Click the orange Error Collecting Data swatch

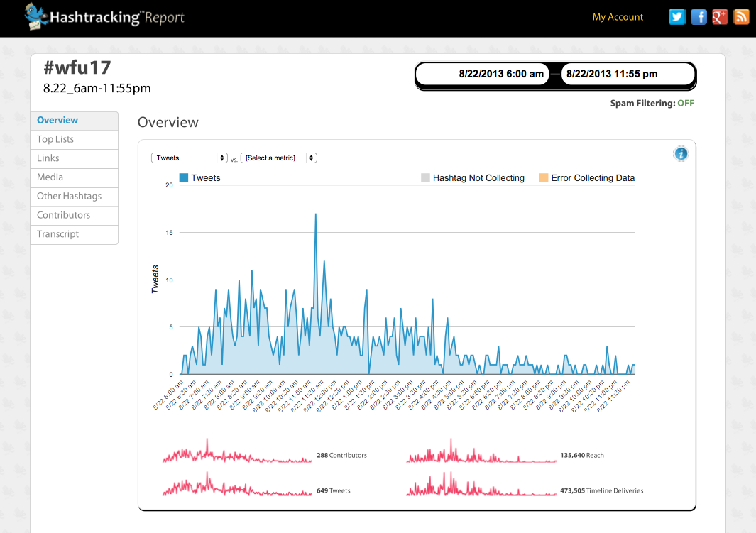point(544,178)
